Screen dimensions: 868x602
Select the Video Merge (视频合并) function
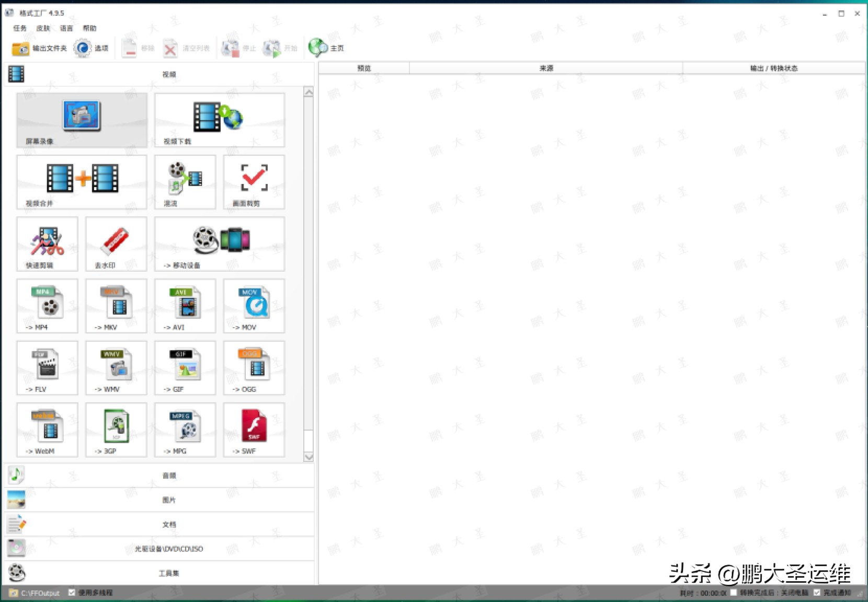(81, 182)
